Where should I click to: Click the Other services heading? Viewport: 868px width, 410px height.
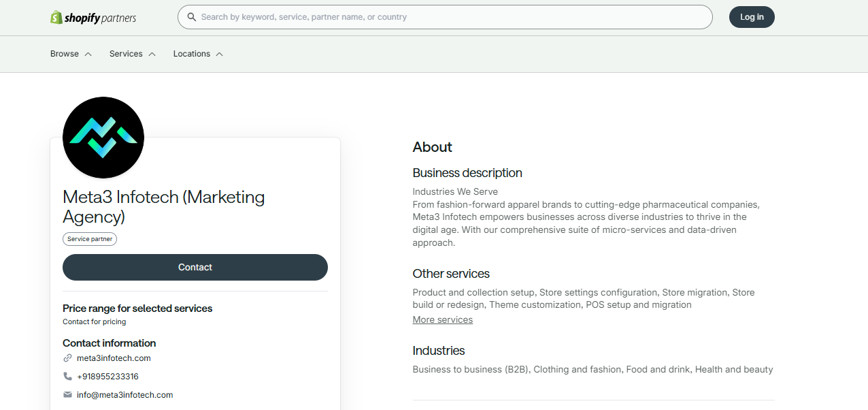[x=451, y=274]
